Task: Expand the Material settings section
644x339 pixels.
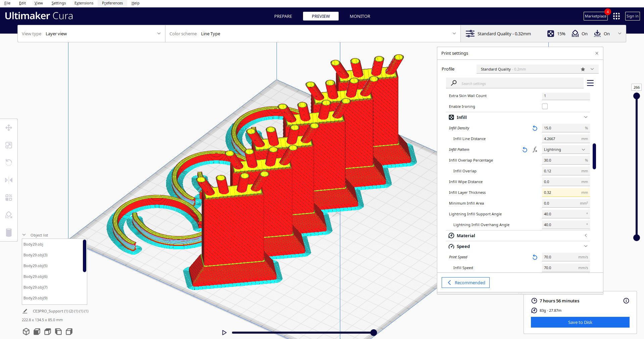Action: [586, 236]
